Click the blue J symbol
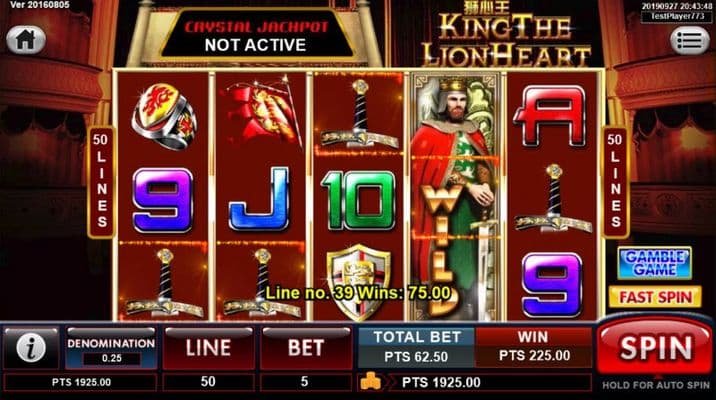Screen dimensions: 716x400 pyautogui.click(x=260, y=198)
